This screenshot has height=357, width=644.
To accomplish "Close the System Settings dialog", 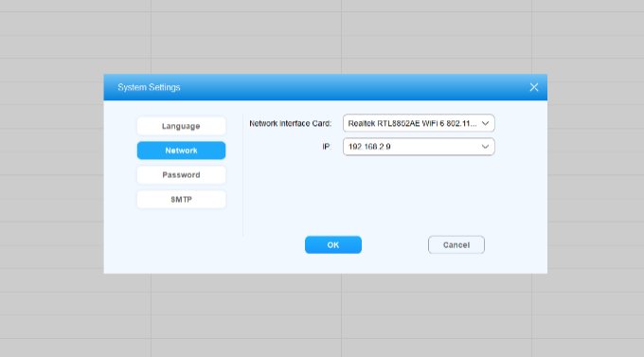I will click(x=533, y=87).
